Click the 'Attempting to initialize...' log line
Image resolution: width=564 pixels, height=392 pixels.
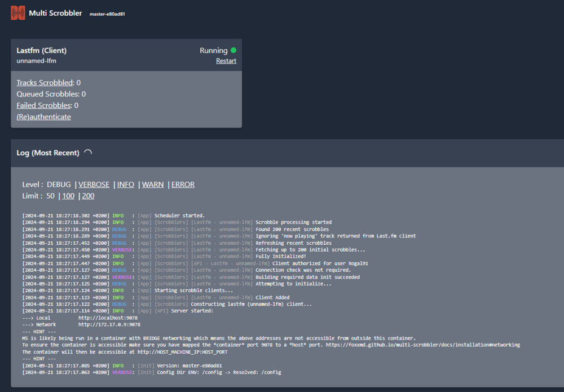tap(177, 284)
